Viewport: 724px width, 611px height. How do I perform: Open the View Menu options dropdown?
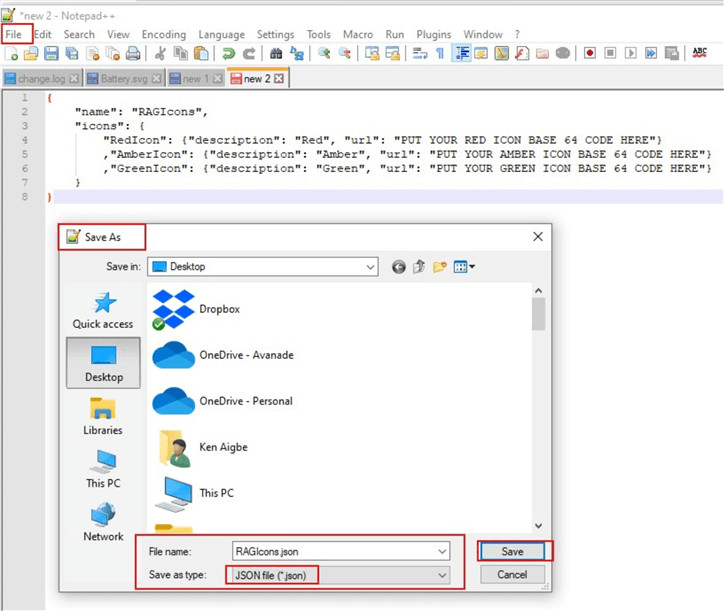click(x=465, y=267)
